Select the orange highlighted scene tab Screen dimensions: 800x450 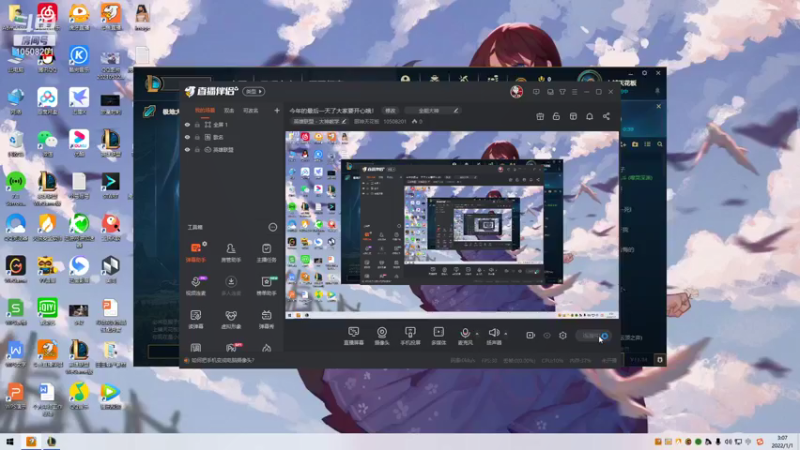[205, 111]
